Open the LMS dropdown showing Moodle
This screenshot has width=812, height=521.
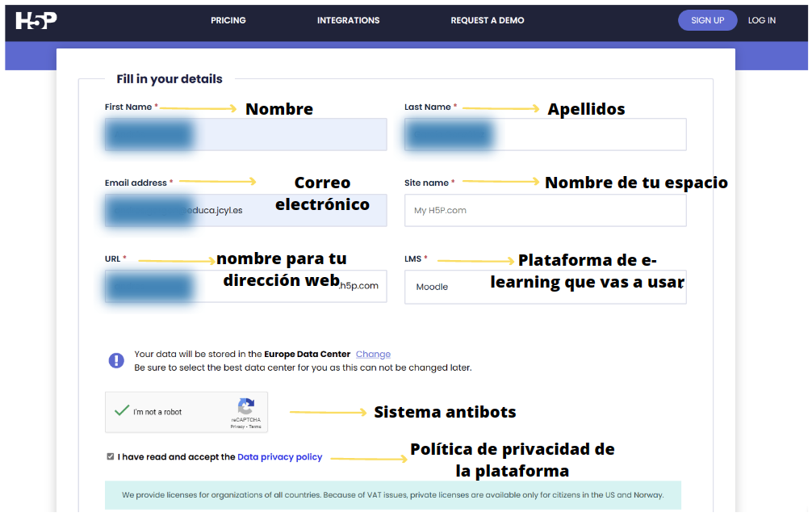click(546, 287)
